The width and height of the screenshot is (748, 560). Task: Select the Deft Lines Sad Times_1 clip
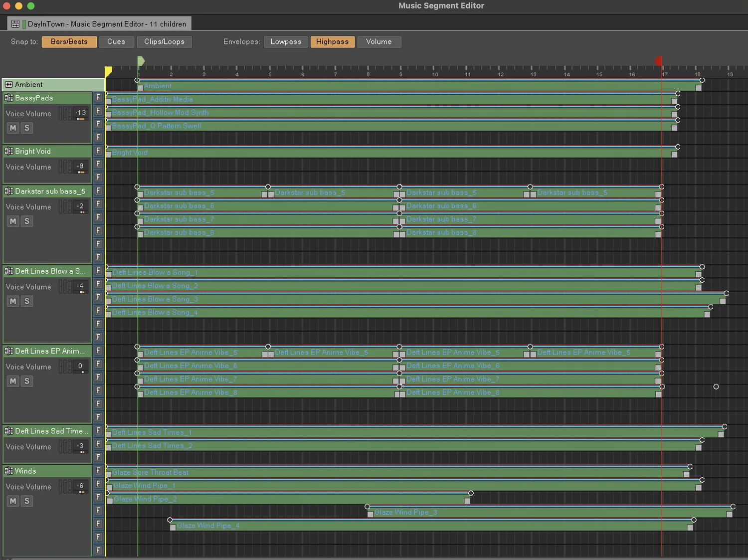coord(415,432)
